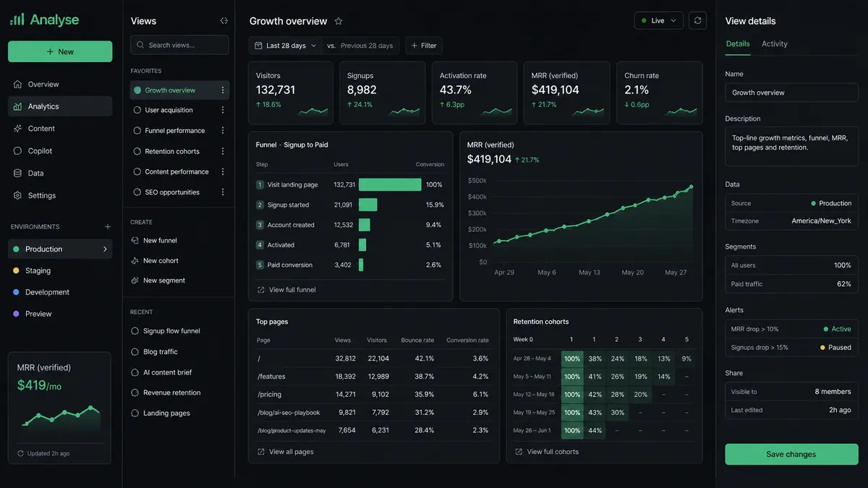The width and height of the screenshot is (868, 488).
Task: Open Overview via its home icon
Action: pos(18,84)
